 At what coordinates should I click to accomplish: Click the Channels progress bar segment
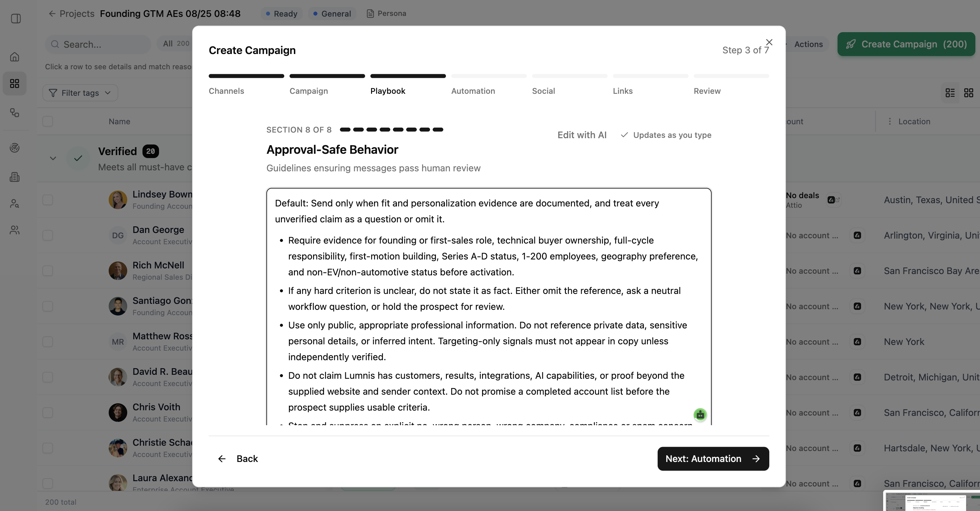246,76
